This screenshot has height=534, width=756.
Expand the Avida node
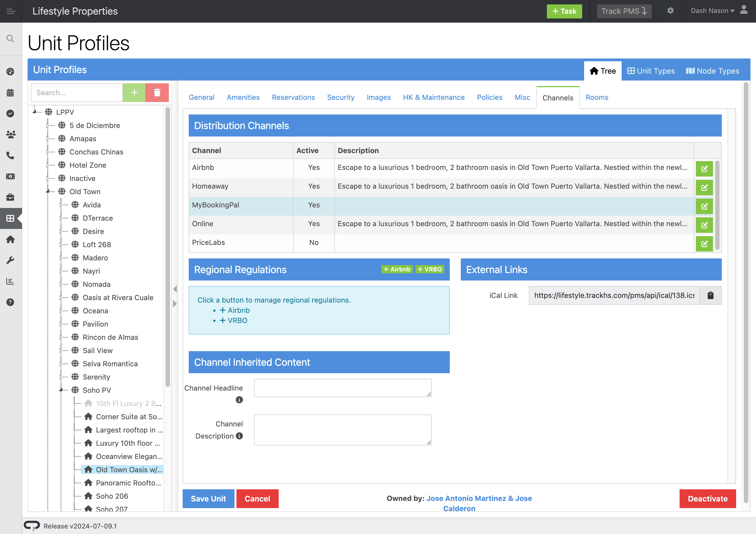(x=61, y=205)
